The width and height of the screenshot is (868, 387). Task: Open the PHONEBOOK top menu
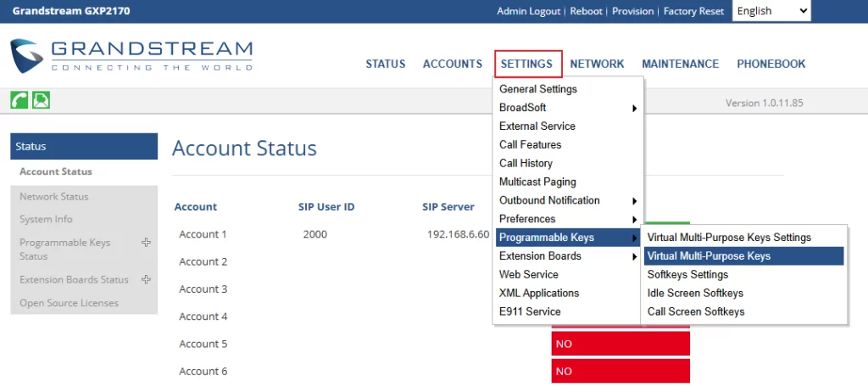(x=771, y=64)
